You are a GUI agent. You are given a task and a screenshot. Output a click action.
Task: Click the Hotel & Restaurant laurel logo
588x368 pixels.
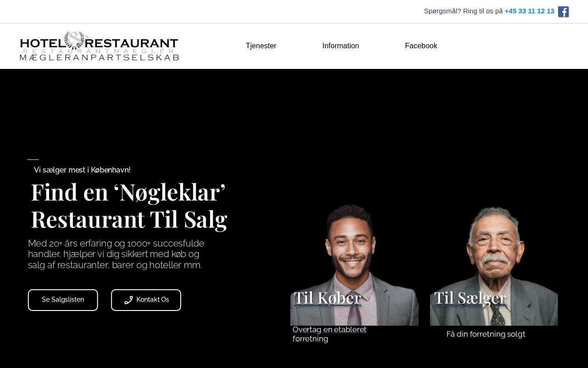99,46
